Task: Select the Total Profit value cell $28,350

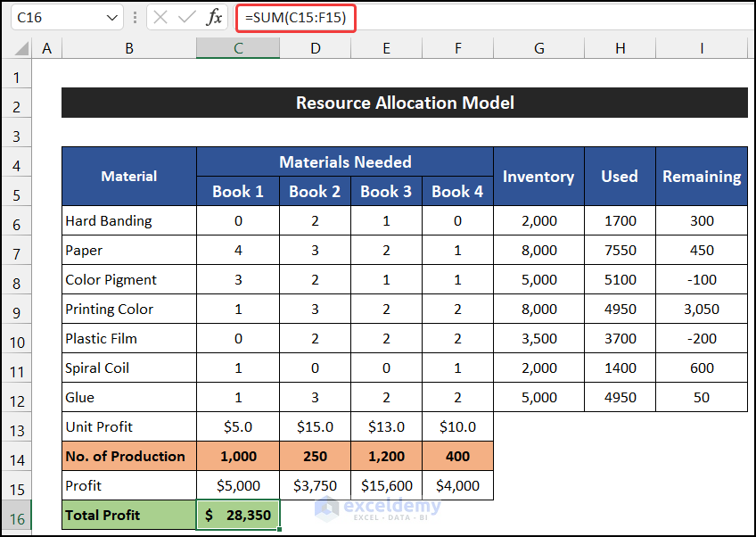Action: (238, 515)
